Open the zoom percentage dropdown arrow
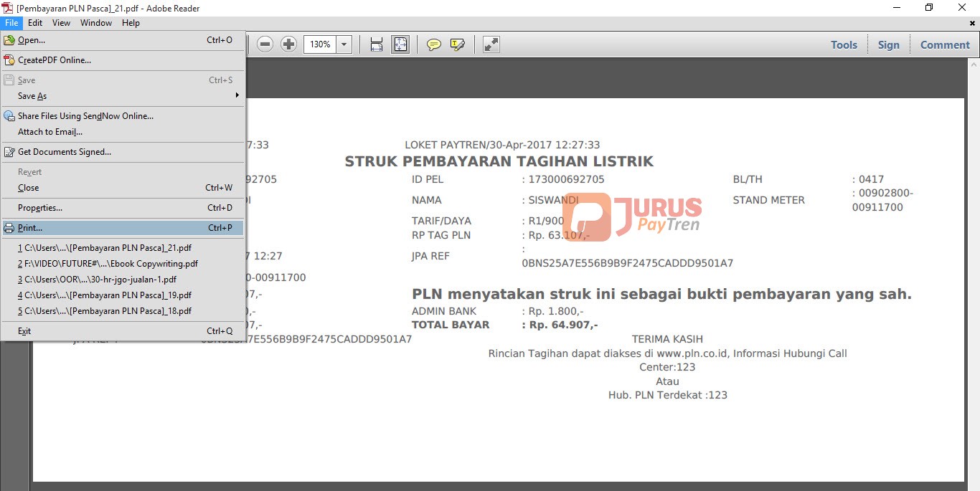980x491 pixels. (x=344, y=44)
